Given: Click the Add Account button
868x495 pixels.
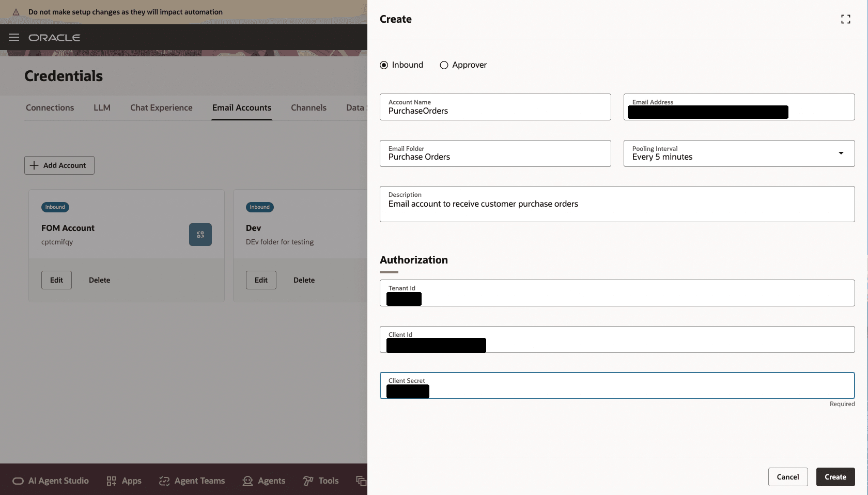Looking at the screenshot, I should (x=59, y=165).
